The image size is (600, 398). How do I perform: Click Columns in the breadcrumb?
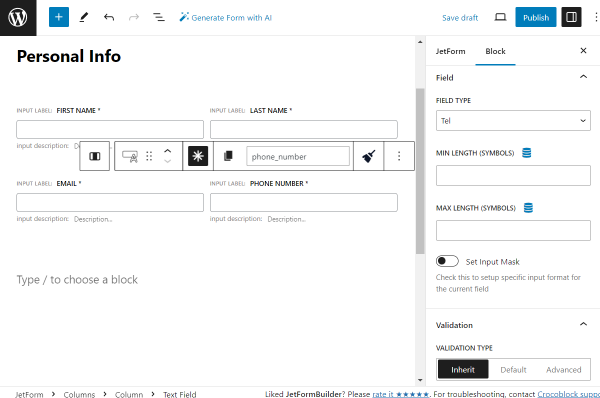tap(79, 394)
